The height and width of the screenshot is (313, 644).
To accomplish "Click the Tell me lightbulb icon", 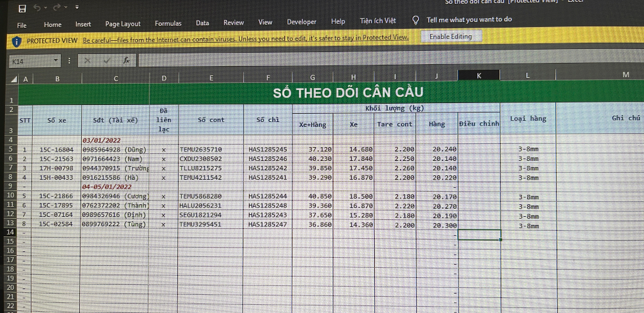I will pos(416,20).
